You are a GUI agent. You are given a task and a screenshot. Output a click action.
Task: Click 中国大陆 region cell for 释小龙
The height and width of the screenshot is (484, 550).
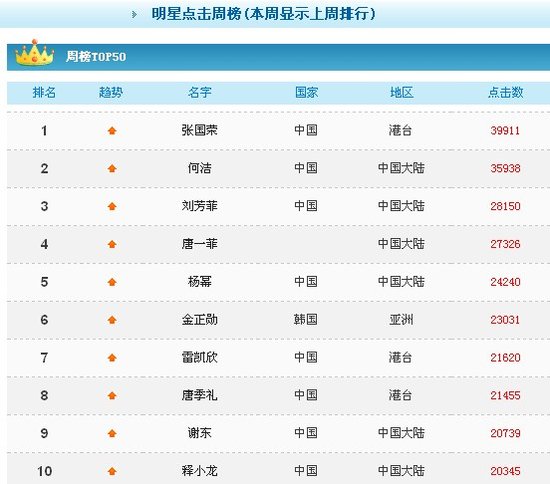coord(401,471)
